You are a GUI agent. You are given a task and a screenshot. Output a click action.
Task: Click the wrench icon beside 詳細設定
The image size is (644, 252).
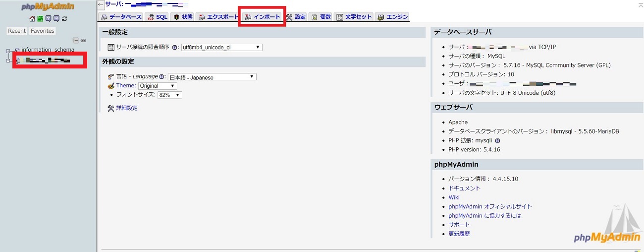[110, 108]
